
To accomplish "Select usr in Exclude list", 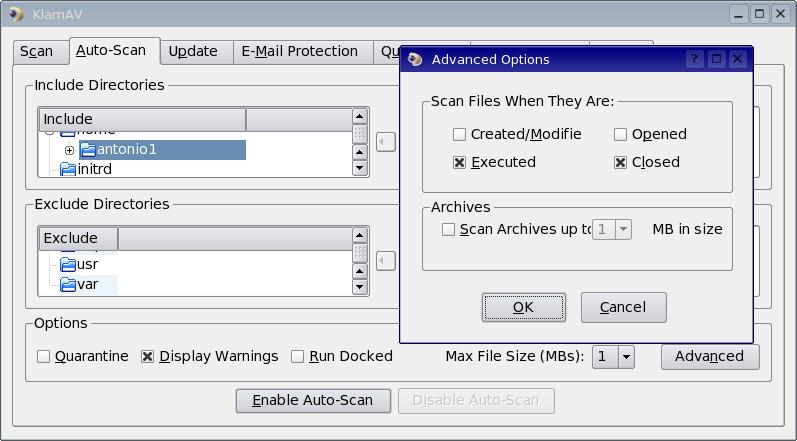I will pyautogui.click(x=87, y=264).
